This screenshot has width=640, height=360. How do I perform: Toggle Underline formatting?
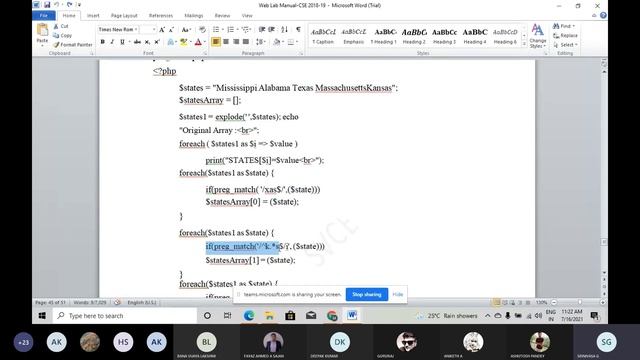(x=122, y=42)
